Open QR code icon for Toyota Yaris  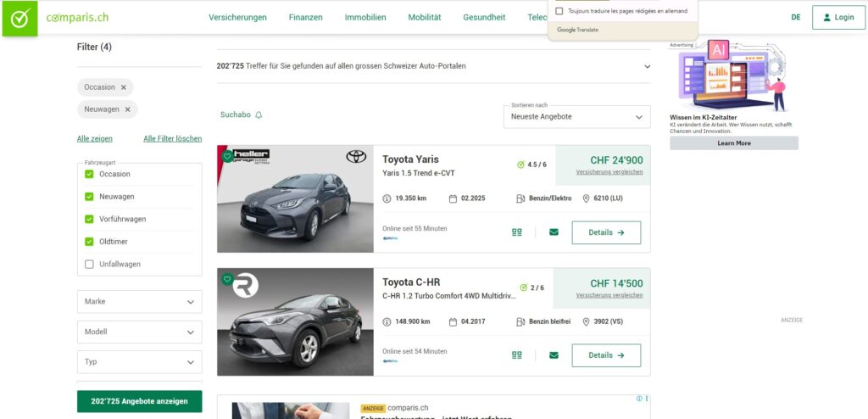(517, 232)
